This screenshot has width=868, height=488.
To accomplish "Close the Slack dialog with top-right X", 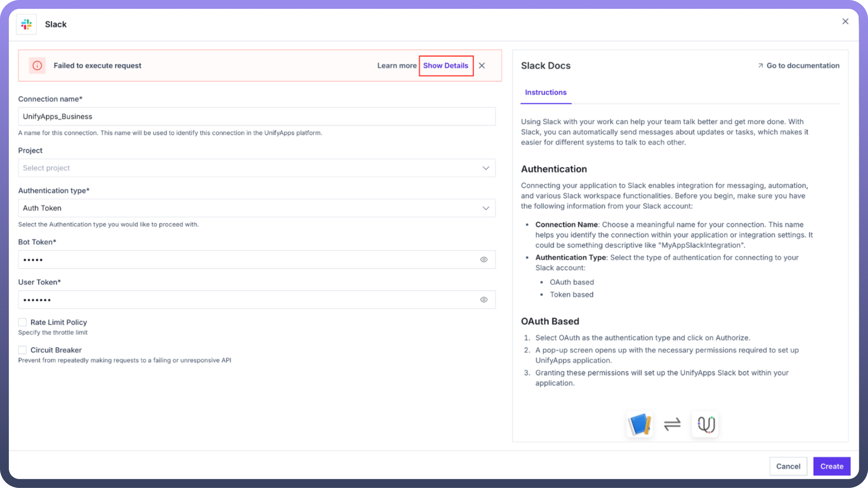I will 845,21.
